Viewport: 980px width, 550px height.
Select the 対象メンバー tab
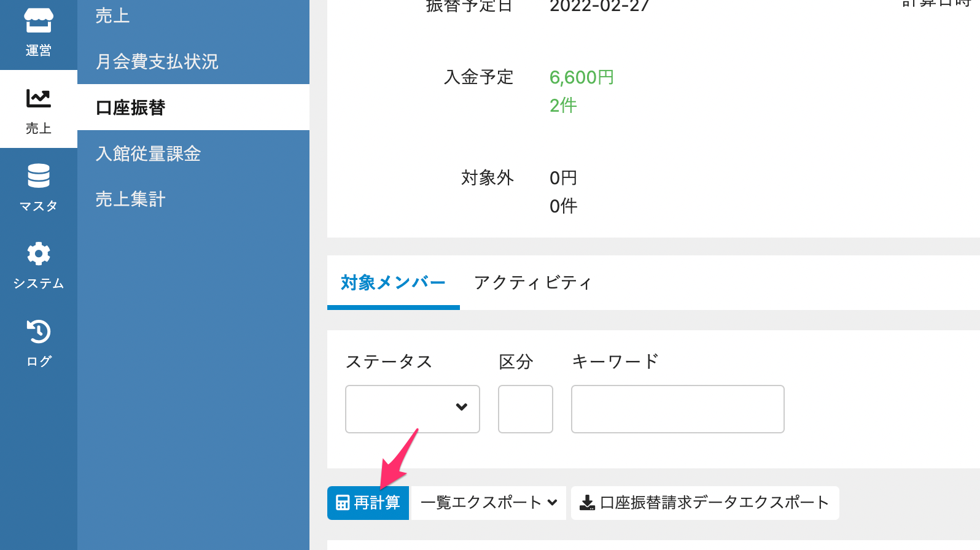point(393,282)
